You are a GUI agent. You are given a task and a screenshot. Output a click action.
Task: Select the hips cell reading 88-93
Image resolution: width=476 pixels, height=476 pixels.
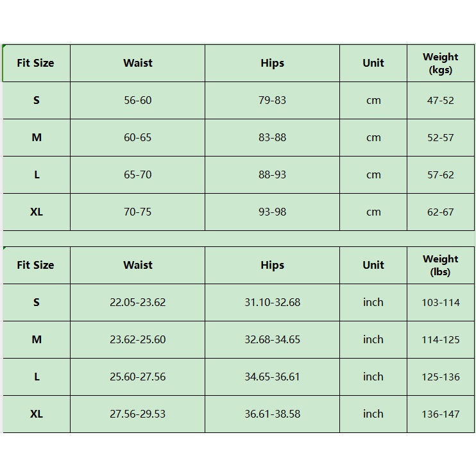272,174
